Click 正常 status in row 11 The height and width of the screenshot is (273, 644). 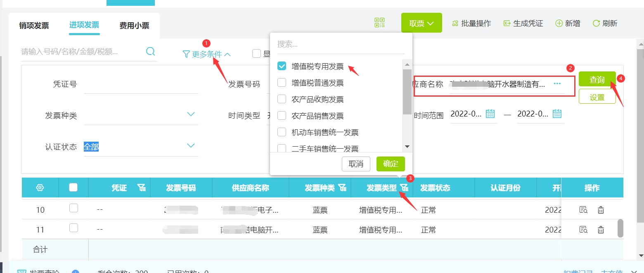click(429, 230)
